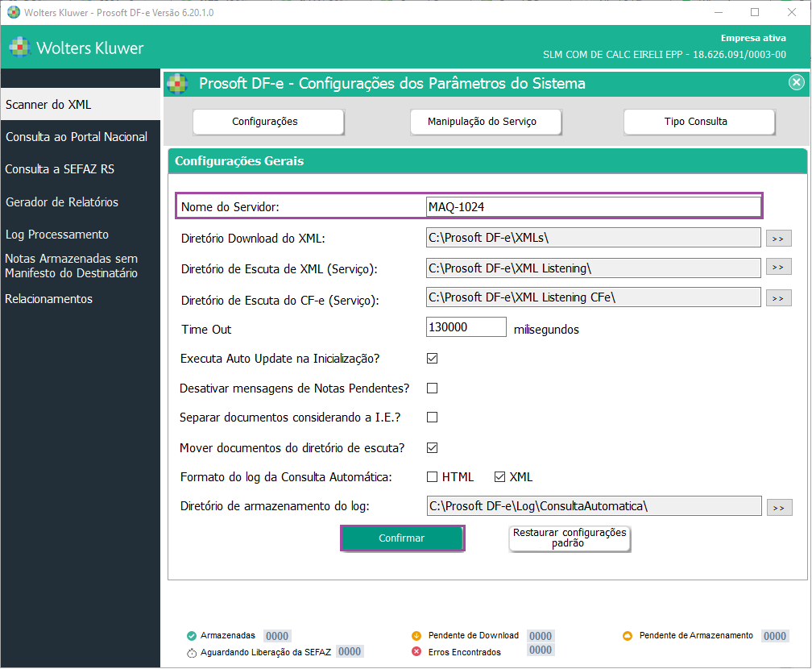Toggle Mover documentos do diretório de escuta
Screen dimensions: 812x669
point(432,447)
